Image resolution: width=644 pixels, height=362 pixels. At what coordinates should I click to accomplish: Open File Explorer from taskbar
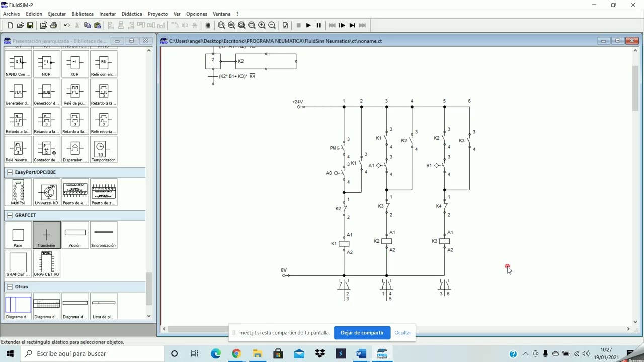click(257, 354)
